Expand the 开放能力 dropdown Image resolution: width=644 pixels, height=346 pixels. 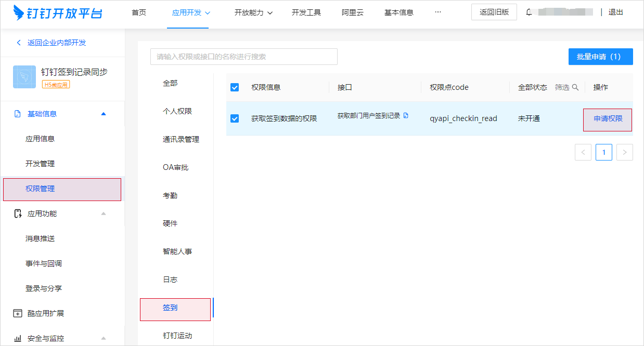point(253,12)
